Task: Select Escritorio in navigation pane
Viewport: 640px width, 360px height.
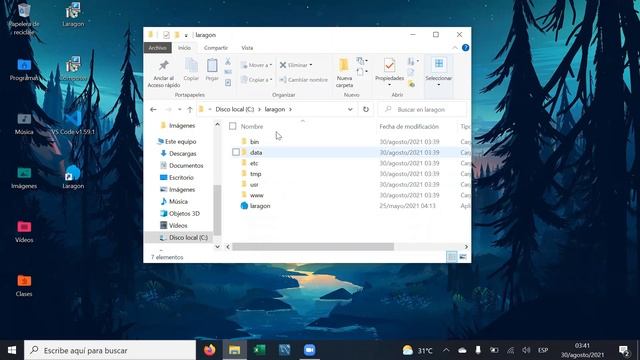Action: click(x=177, y=178)
